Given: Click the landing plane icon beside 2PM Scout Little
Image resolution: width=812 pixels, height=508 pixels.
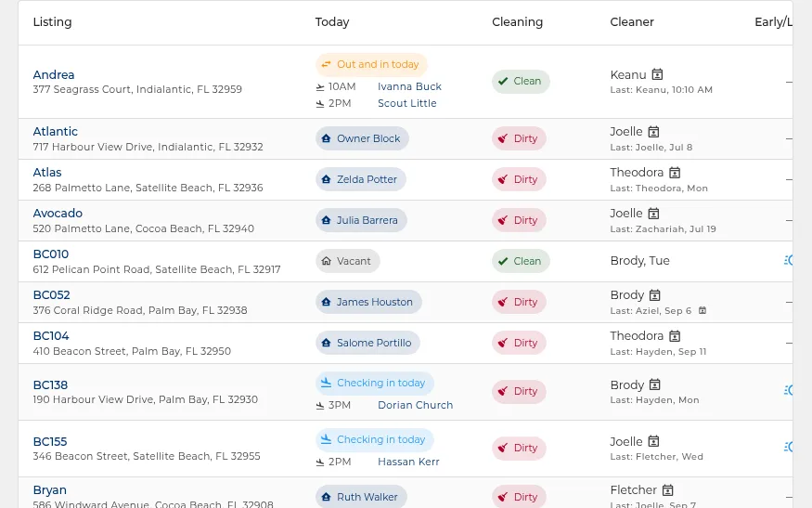Looking at the screenshot, I should click(320, 104).
